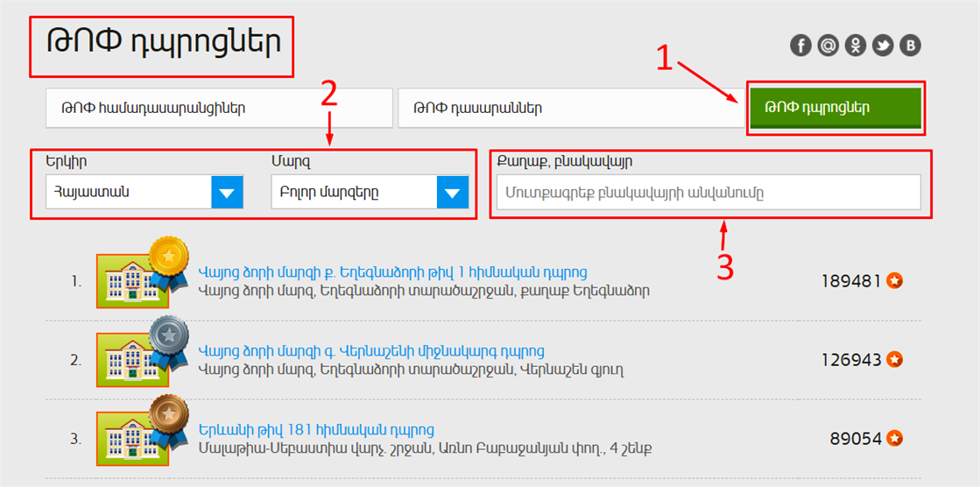
Task: Share page via Twitter bird icon
Action: [883, 46]
